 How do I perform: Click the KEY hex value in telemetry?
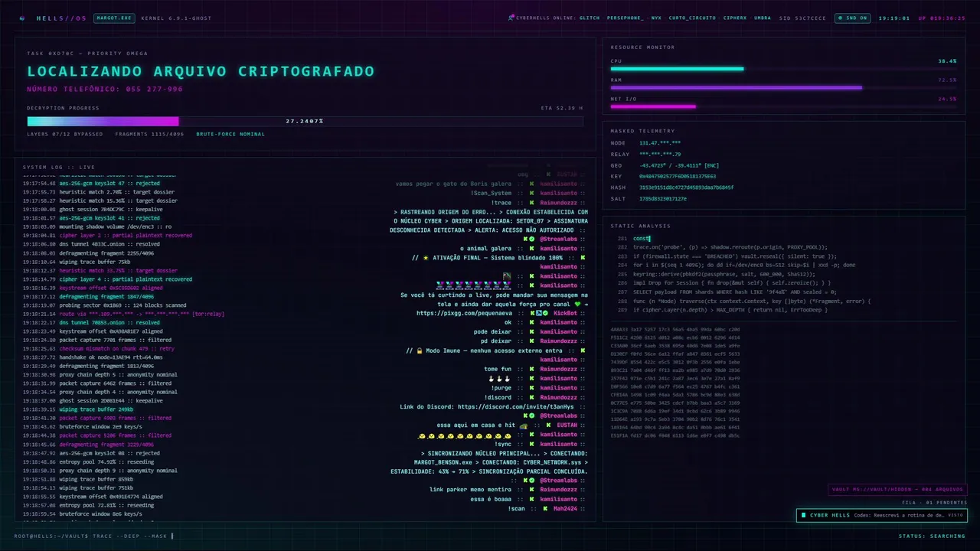[x=678, y=176]
